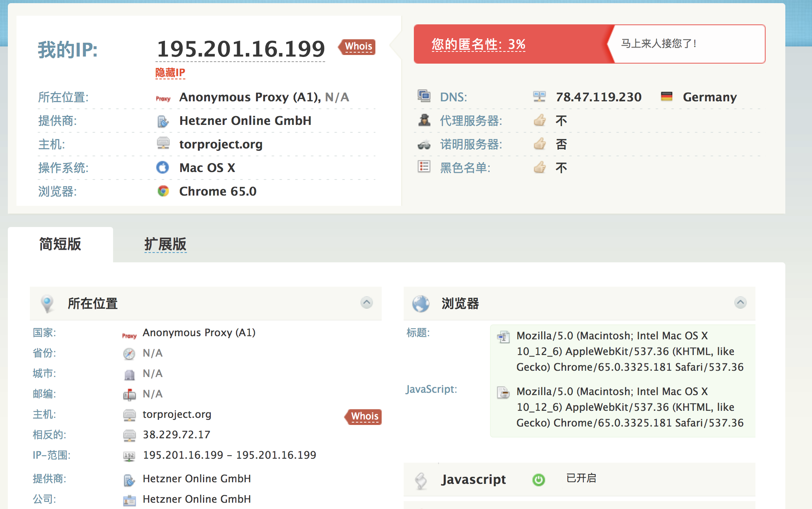The image size is (812, 509).
Task: Click the German flag icon
Action: tap(667, 96)
